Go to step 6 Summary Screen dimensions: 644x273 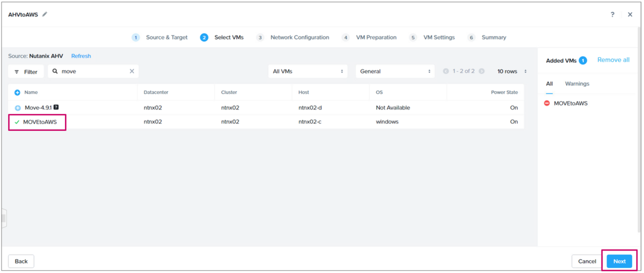(x=487, y=38)
